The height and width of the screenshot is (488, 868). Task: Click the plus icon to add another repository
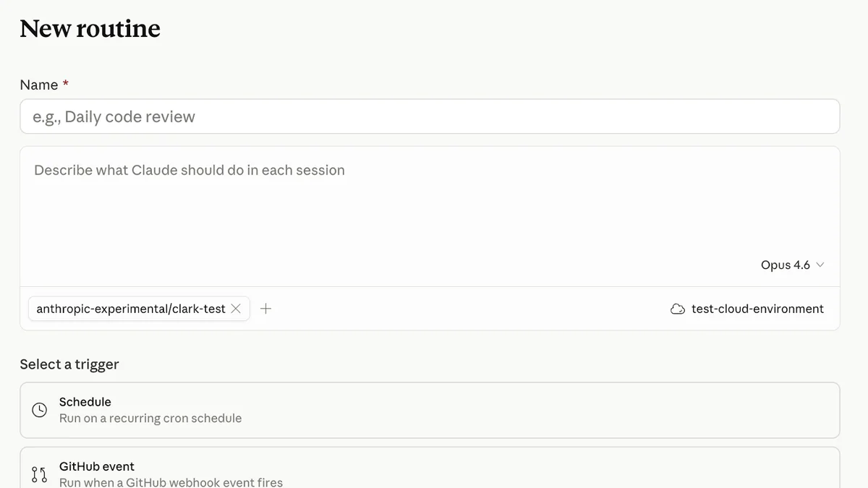265,308
